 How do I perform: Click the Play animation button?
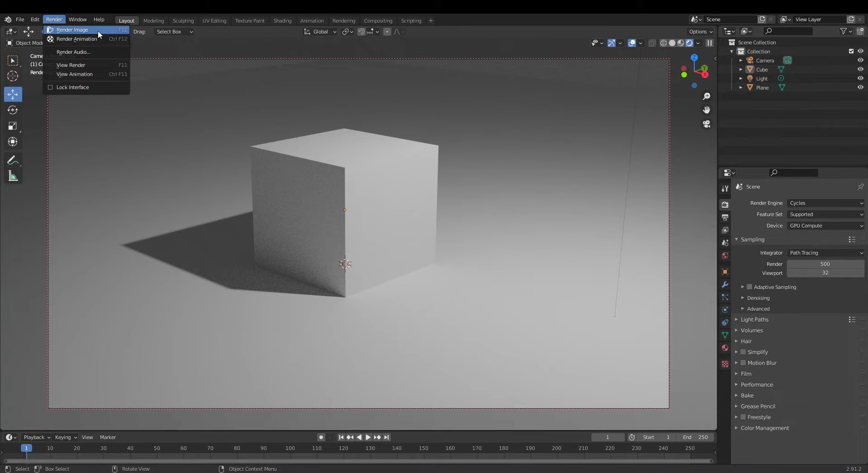[368, 437]
